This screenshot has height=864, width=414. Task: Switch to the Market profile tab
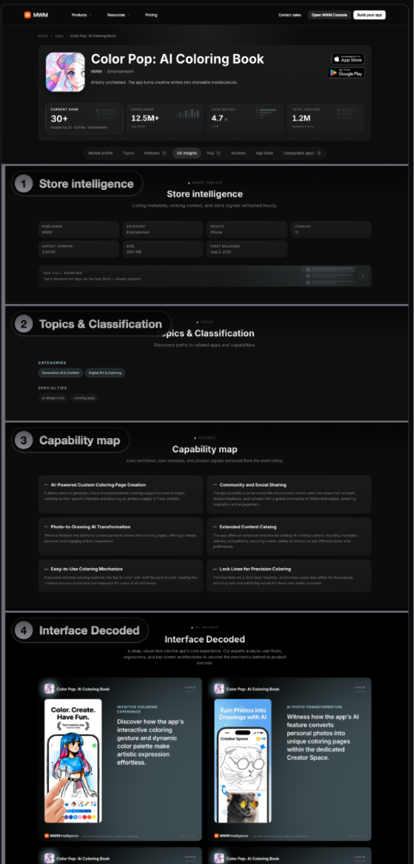(x=100, y=153)
